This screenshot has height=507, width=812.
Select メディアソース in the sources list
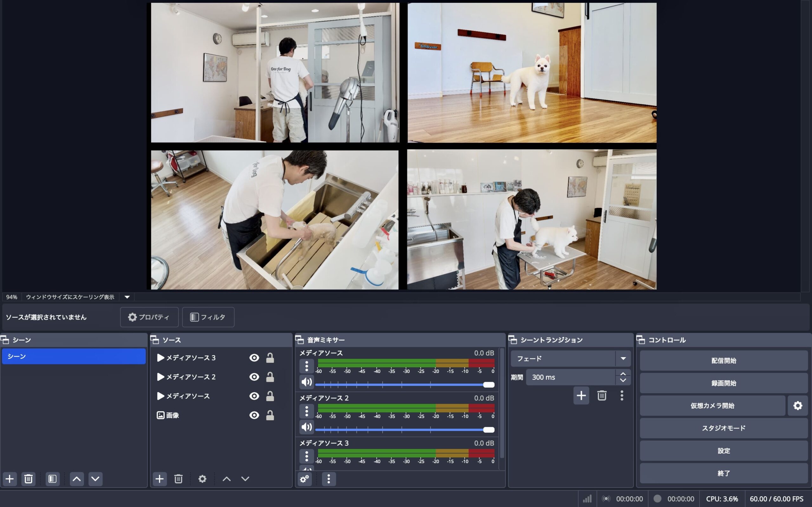tap(188, 396)
